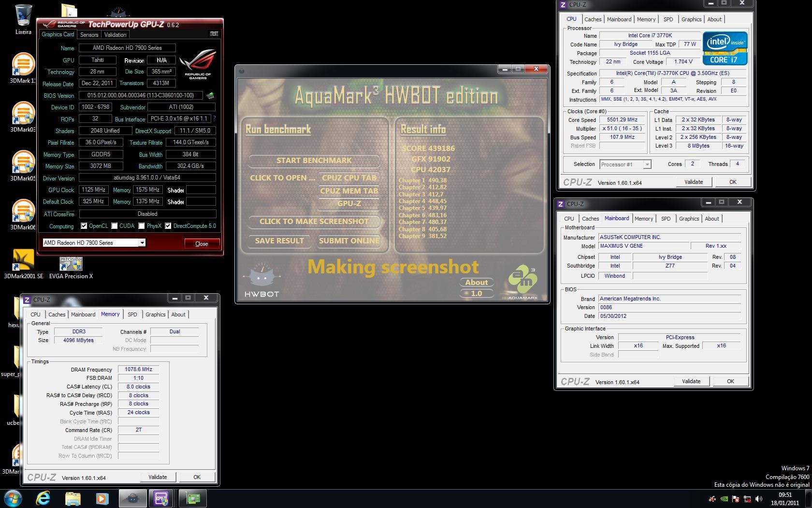Expand the Processor #1 selection dropdown
The image size is (812, 508).
point(647,164)
